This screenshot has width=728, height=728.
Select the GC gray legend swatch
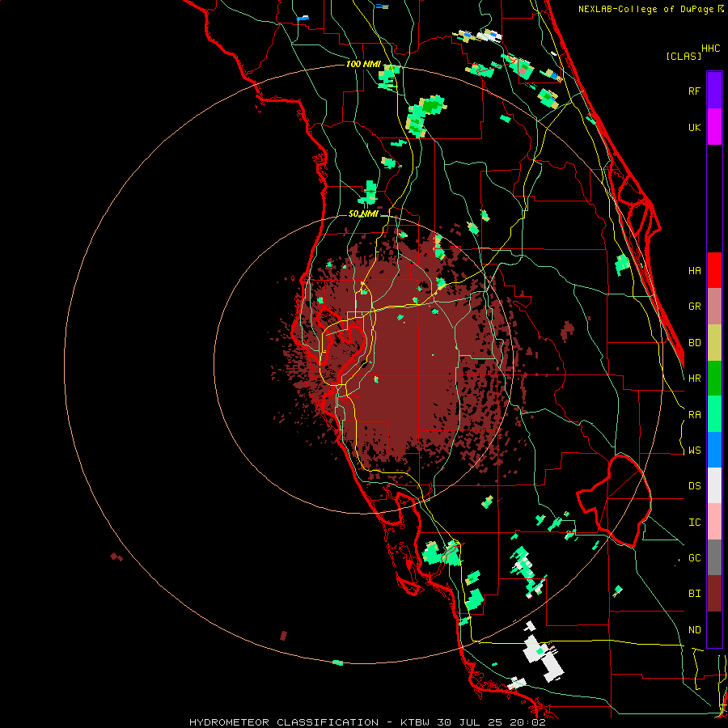click(714, 557)
